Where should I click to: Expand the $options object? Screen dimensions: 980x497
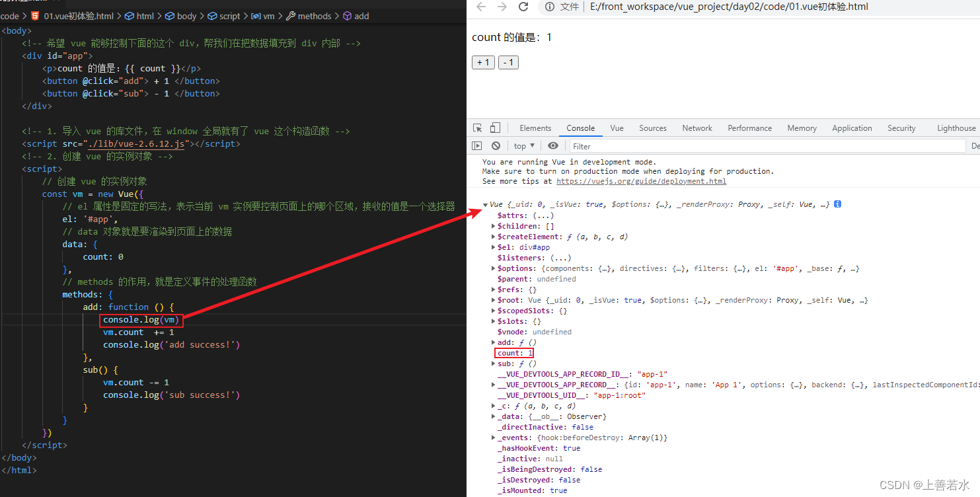point(494,268)
